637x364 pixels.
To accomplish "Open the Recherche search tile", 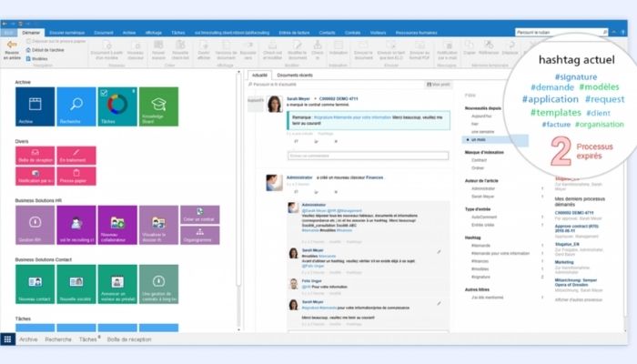I will pos(76,106).
